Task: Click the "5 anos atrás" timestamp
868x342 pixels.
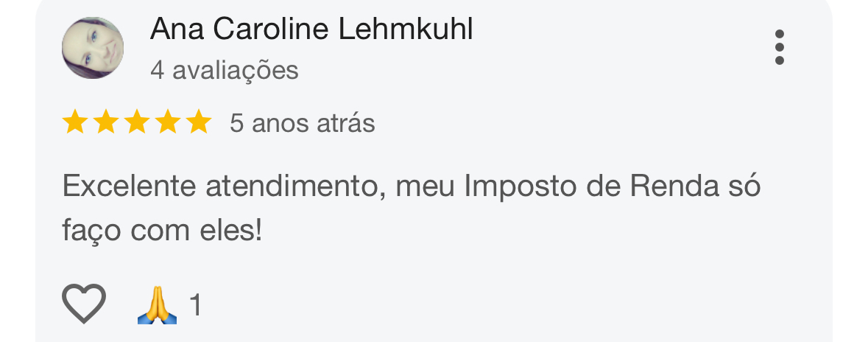Action: [x=302, y=123]
